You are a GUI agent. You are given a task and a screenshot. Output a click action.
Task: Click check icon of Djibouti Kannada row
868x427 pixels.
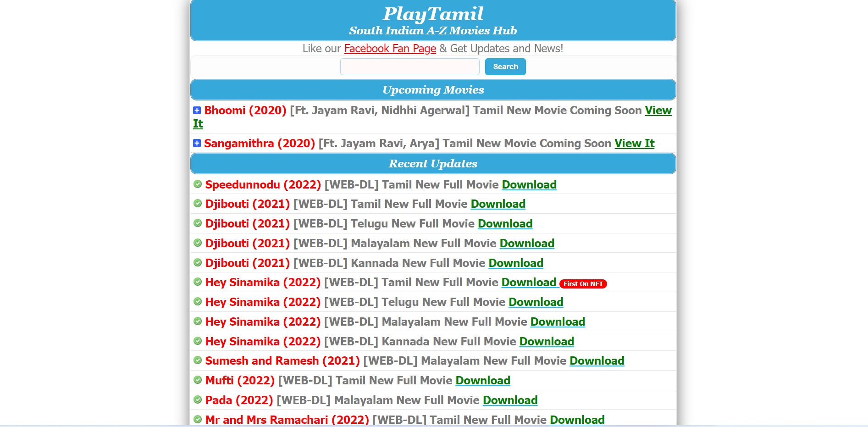coord(198,262)
